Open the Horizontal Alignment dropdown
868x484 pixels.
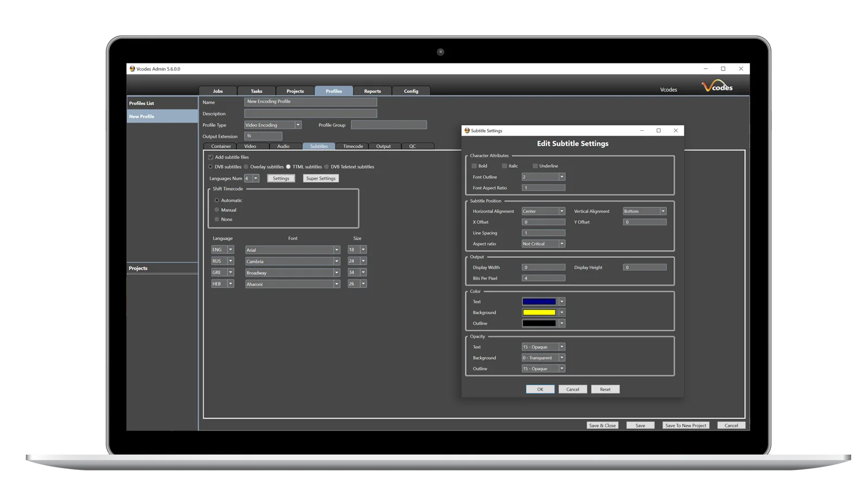tap(562, 212)
